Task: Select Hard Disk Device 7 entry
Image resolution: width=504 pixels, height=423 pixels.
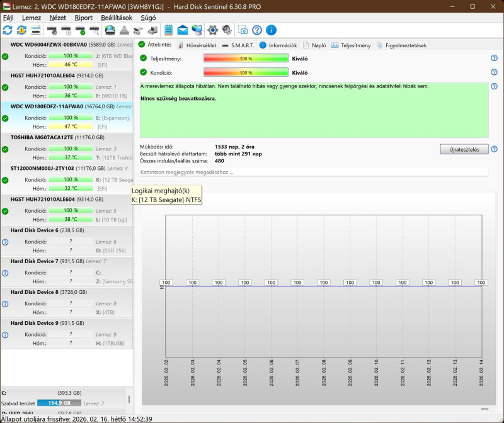Action: pos(67,271)
